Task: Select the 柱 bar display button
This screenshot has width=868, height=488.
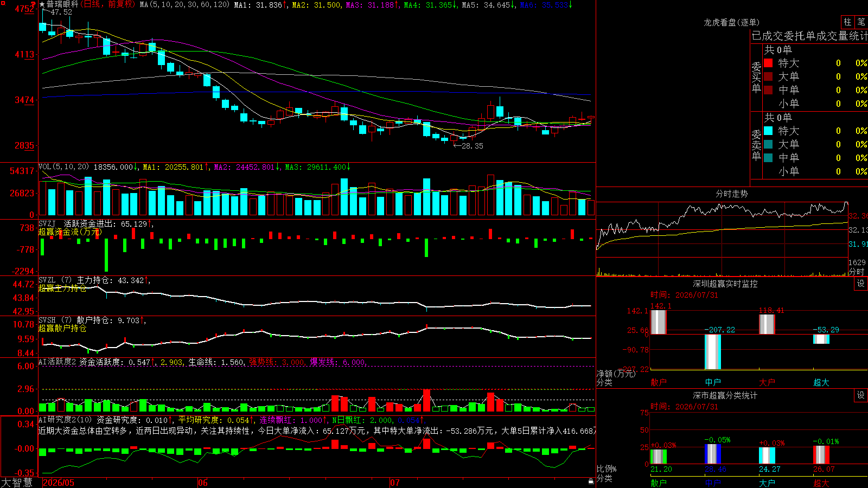Action: pos(847,22)
